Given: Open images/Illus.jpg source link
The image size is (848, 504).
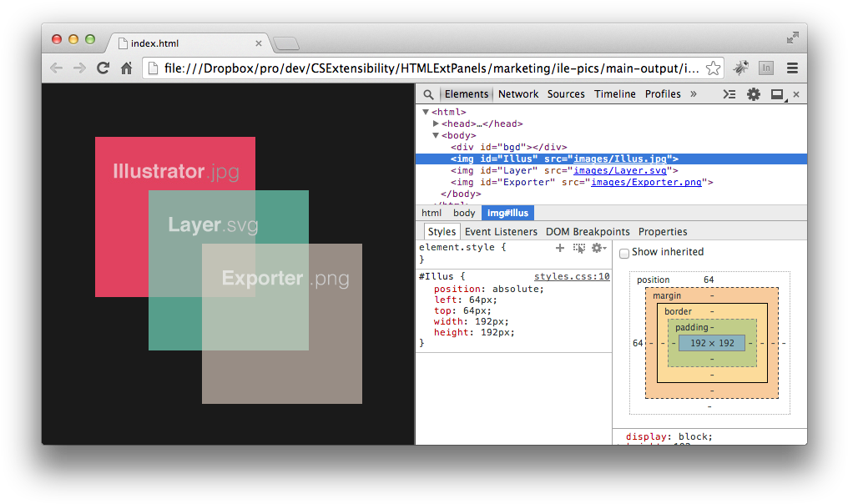Looking at the screenshot, I should click(x=620, y=159).
